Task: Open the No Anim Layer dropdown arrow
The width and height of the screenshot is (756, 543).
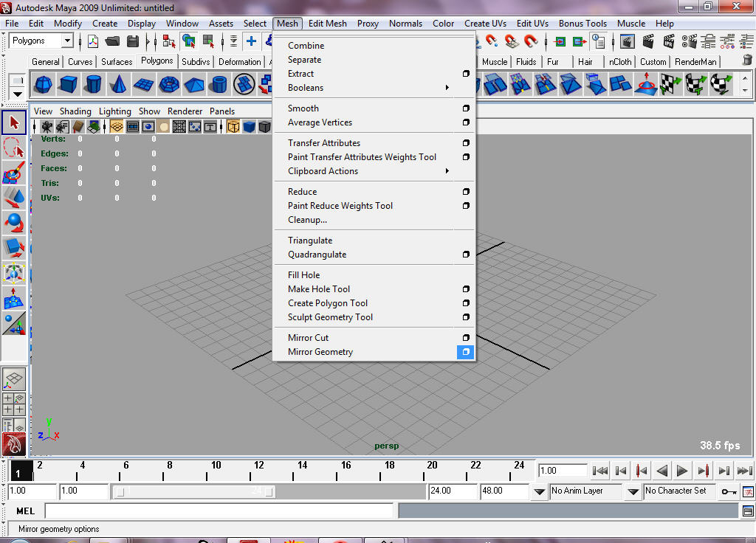Action: pyautogui.click(x=540, y=491)
